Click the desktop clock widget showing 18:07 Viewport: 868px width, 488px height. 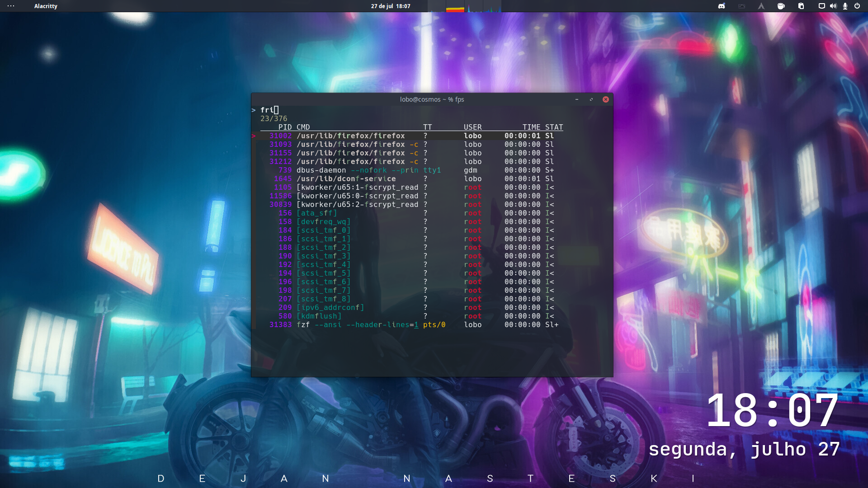772,410
